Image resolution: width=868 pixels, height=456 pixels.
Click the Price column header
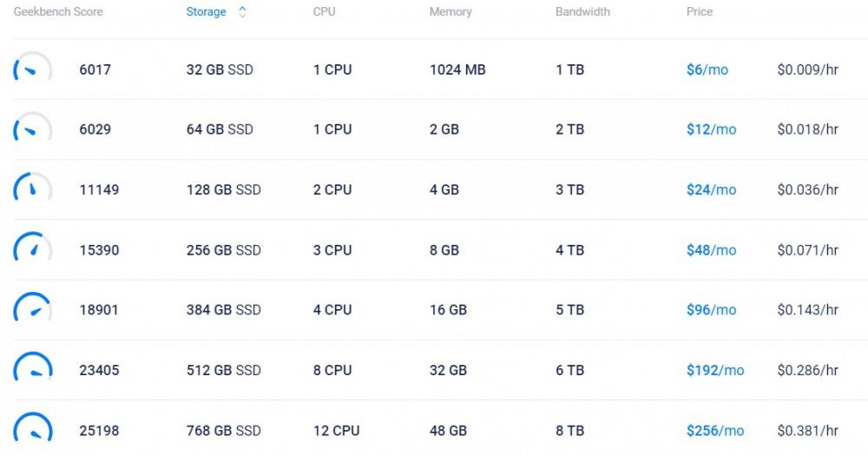[x=700, y=12]
